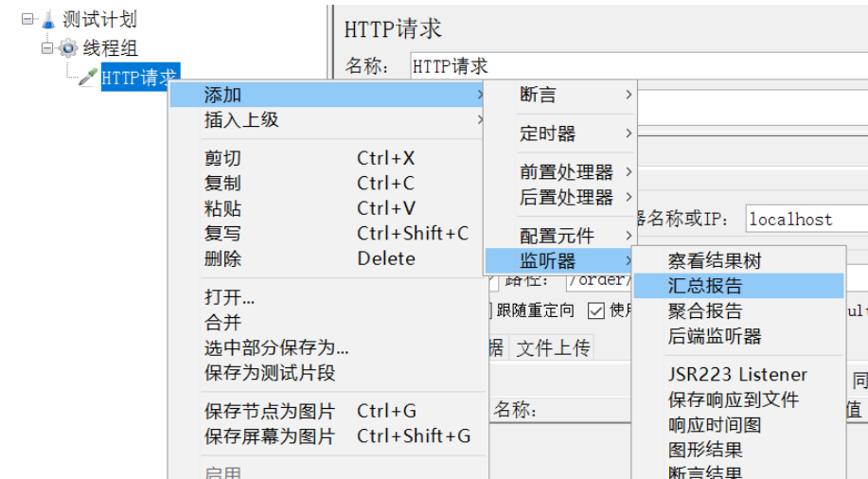
Task: Click the 名称 input field with HTTP请求
Action: coord(639,66)
